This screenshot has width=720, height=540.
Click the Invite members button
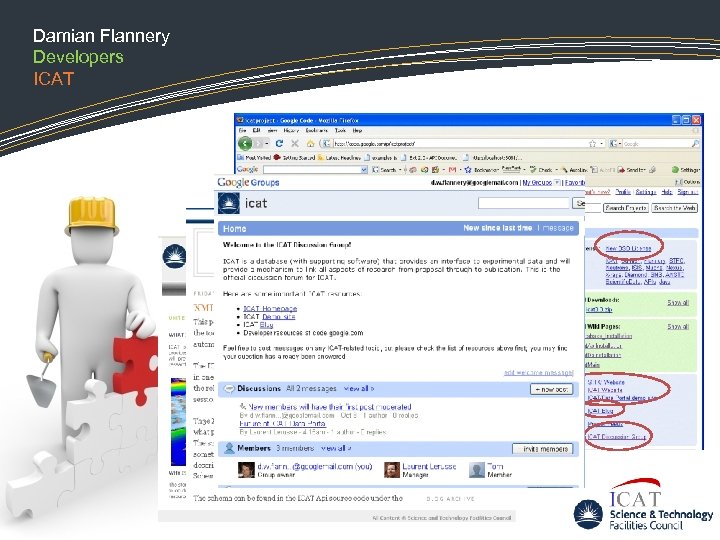tap(543, 449)
